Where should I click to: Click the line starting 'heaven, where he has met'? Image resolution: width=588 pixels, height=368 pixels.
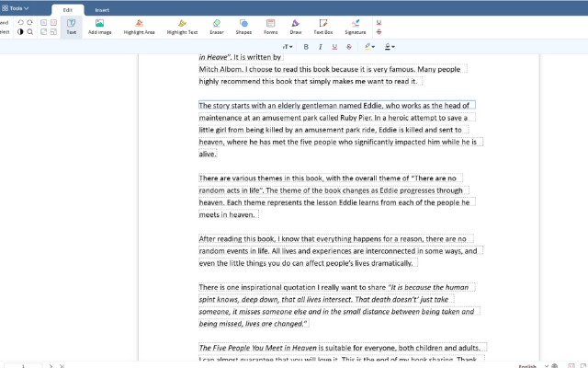[x=341, y=142]
